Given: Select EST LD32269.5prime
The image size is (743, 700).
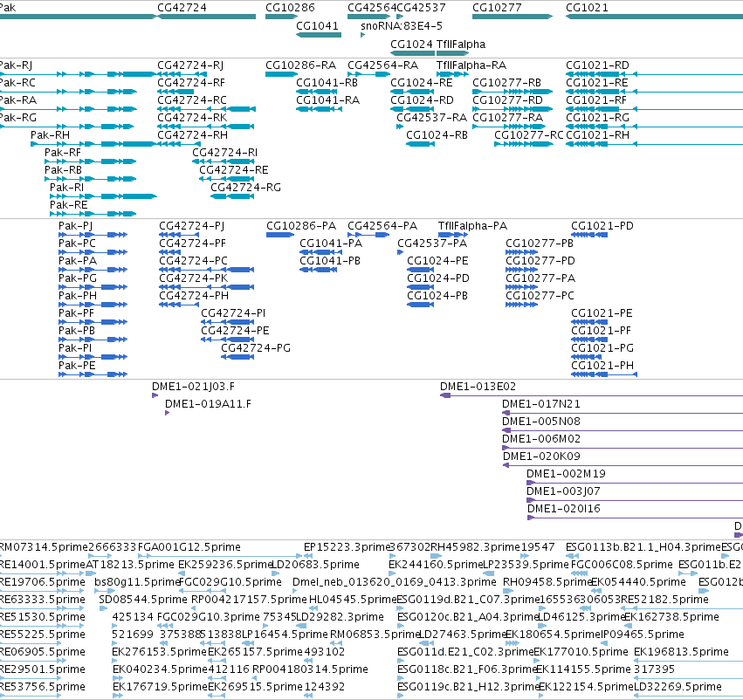Looking at the screenshot, I should click(x=689, y=696).
